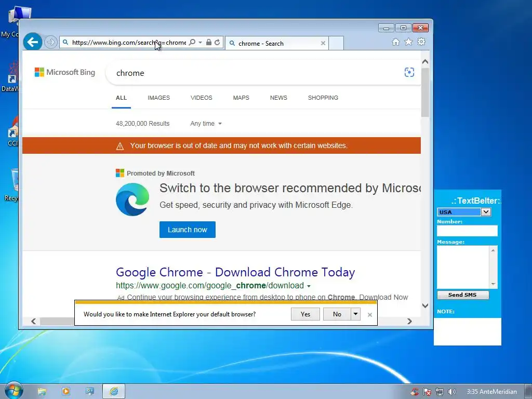
Task: Click No on default browser prompt
Action: (337, 314)
